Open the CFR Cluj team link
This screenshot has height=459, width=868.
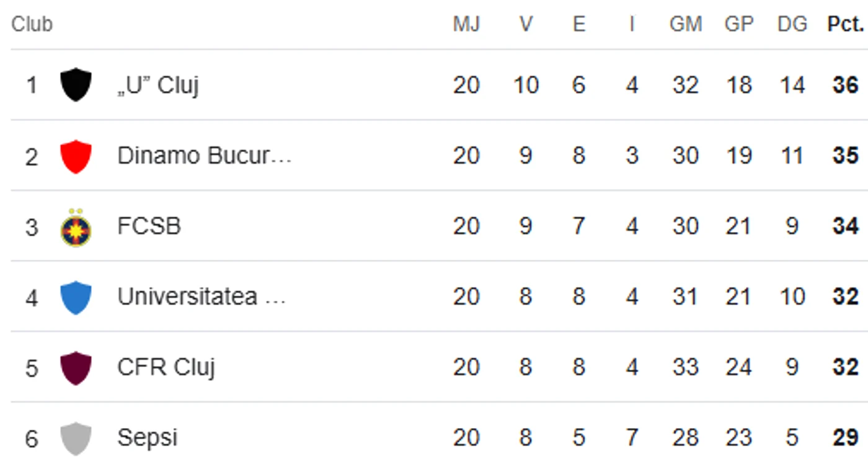pyautogui.click(x=166, y=367)
